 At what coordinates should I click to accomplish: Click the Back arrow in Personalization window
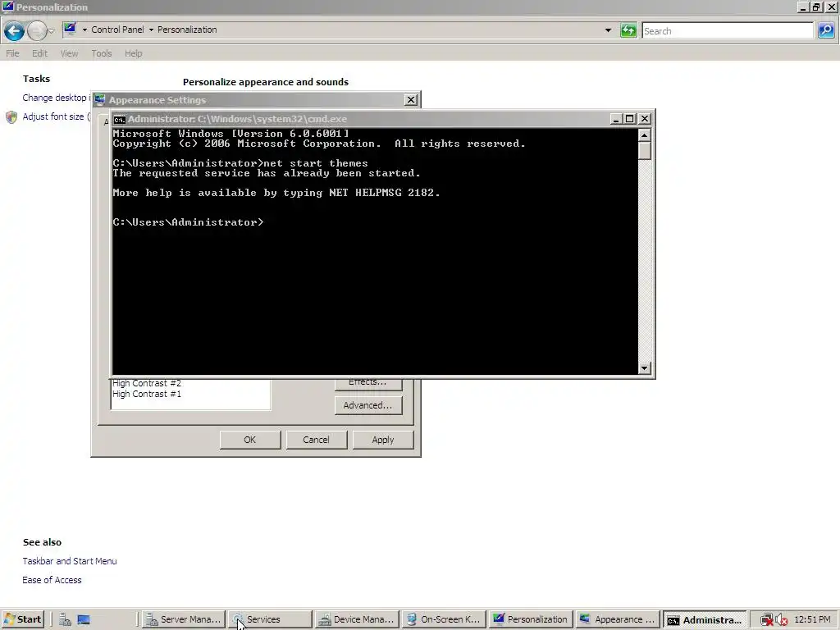14,31
